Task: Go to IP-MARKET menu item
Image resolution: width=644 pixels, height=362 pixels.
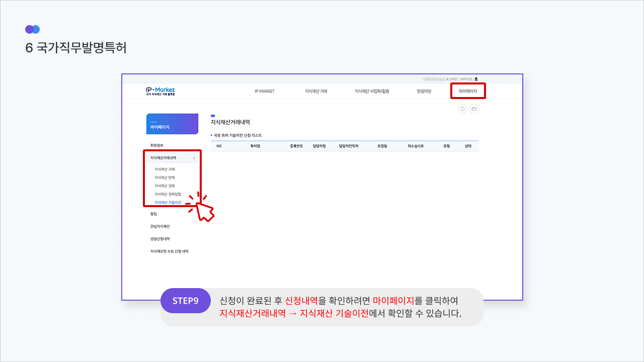Action: 265,91
